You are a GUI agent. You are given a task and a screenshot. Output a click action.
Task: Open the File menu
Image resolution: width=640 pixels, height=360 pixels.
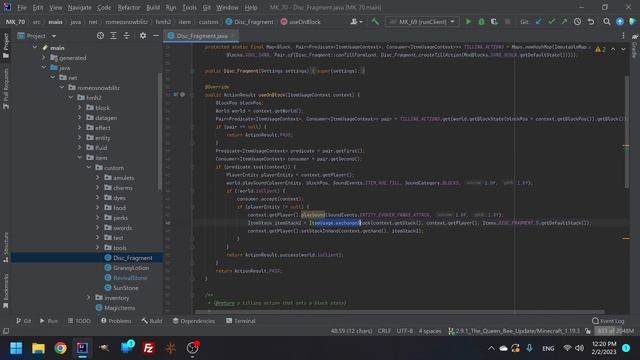(x=22, y=7)
